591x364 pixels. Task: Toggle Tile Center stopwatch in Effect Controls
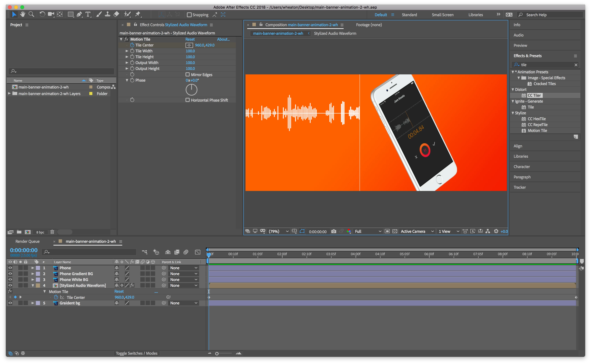[132, 45]
